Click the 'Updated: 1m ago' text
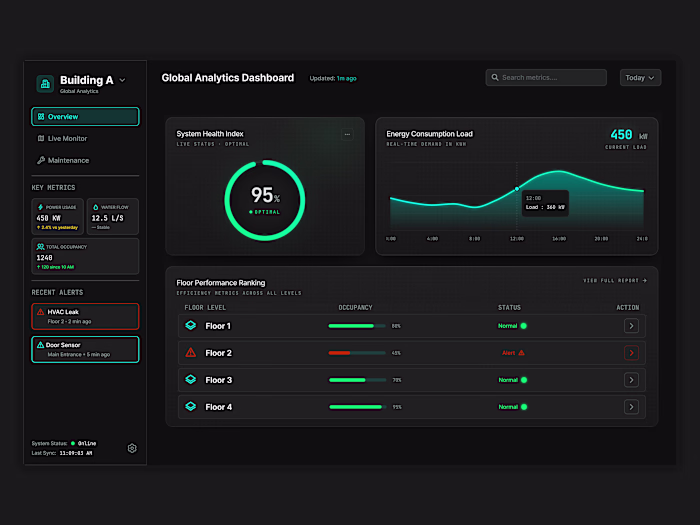 pyautogui.click(x=333, y=78)
